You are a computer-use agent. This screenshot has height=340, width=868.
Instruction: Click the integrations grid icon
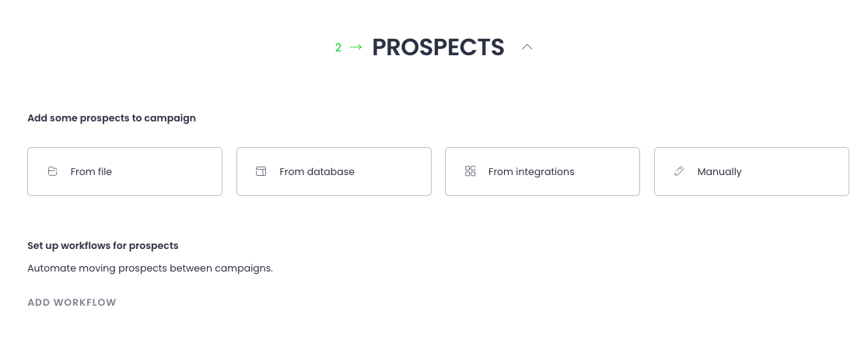click(470, 171)
